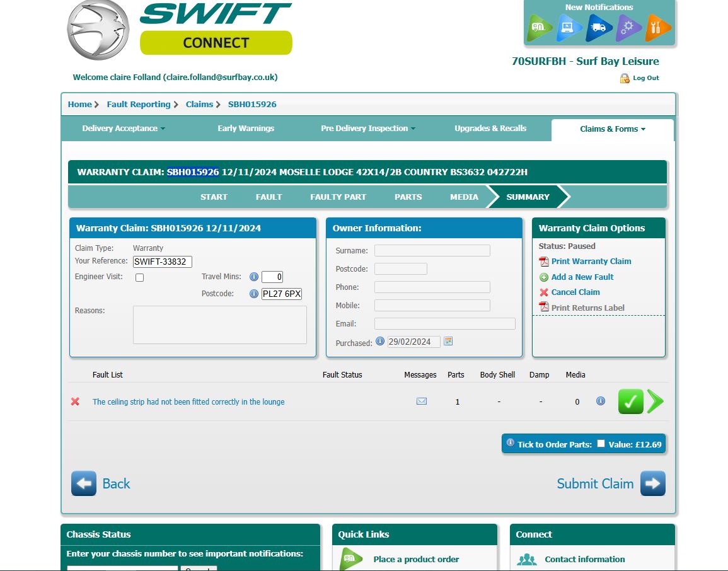Delete fault with the red X icon
Screen dimensions: 728x571
click(x=76, y=401)
